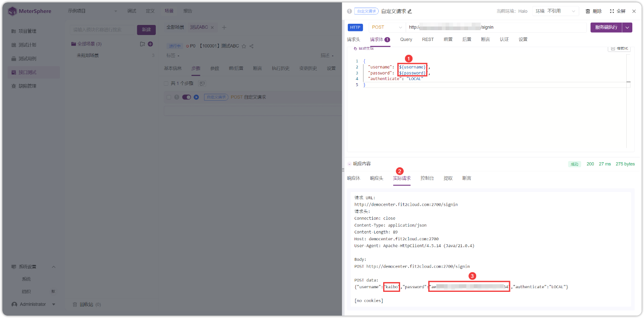This screenshot has width=644, height=318.
Task: Switch to the Query tab
Action: point(406,39)
